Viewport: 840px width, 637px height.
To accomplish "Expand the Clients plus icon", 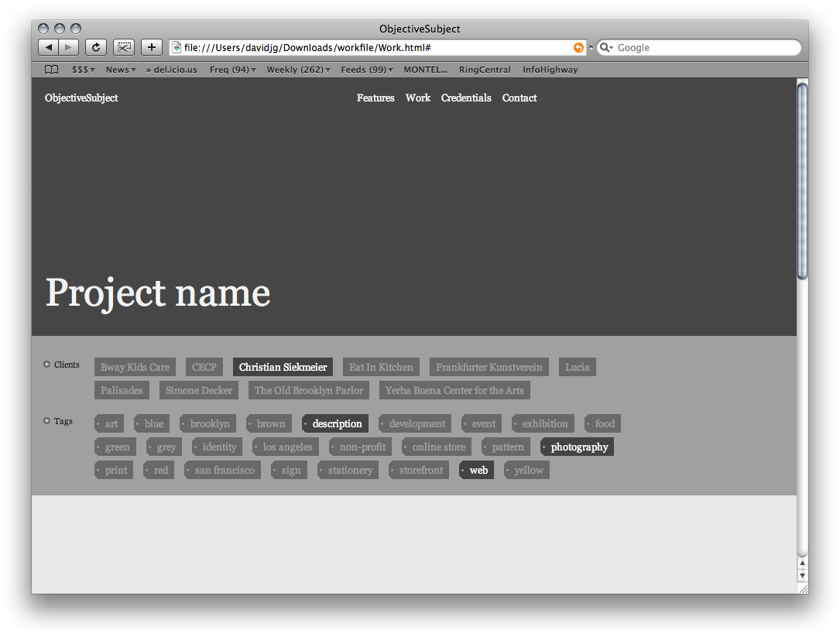I will point(46,365).
